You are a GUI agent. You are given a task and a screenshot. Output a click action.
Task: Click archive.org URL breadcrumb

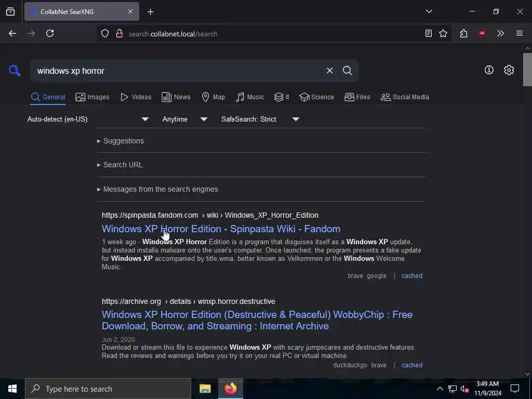pos(188,301)
